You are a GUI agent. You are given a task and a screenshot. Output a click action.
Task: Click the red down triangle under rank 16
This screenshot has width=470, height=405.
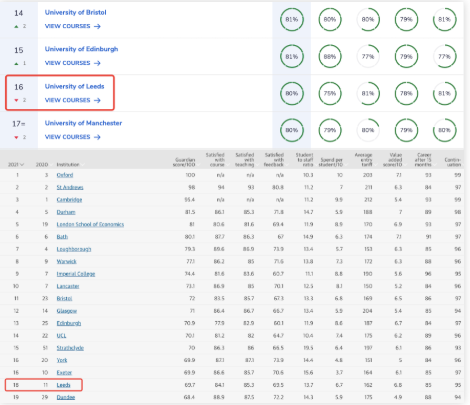[x=16, y=100]
